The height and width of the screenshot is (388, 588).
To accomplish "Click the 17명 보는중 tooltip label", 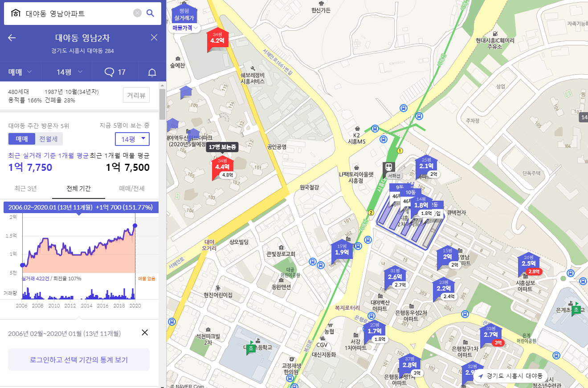I will 222,147.
